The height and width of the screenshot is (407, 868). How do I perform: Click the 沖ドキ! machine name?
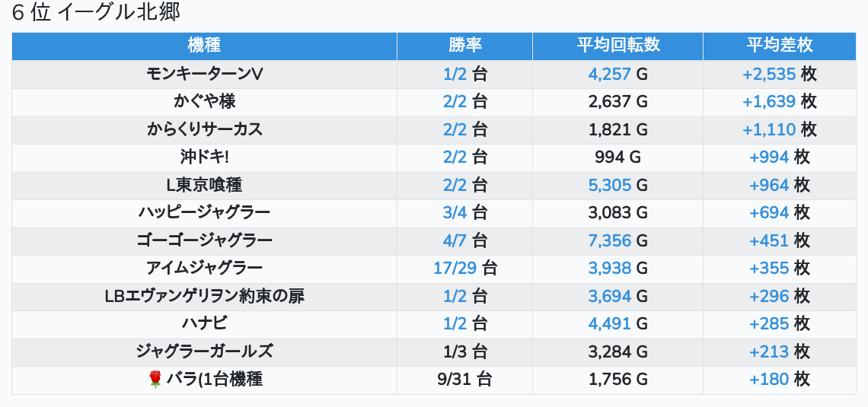[204, 157]
